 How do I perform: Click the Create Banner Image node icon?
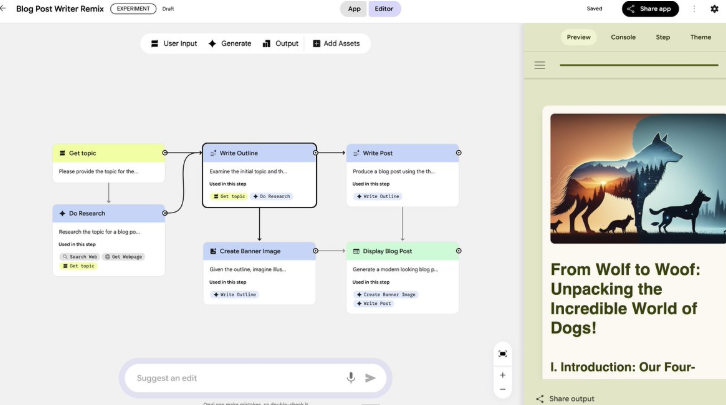(213, 251)
